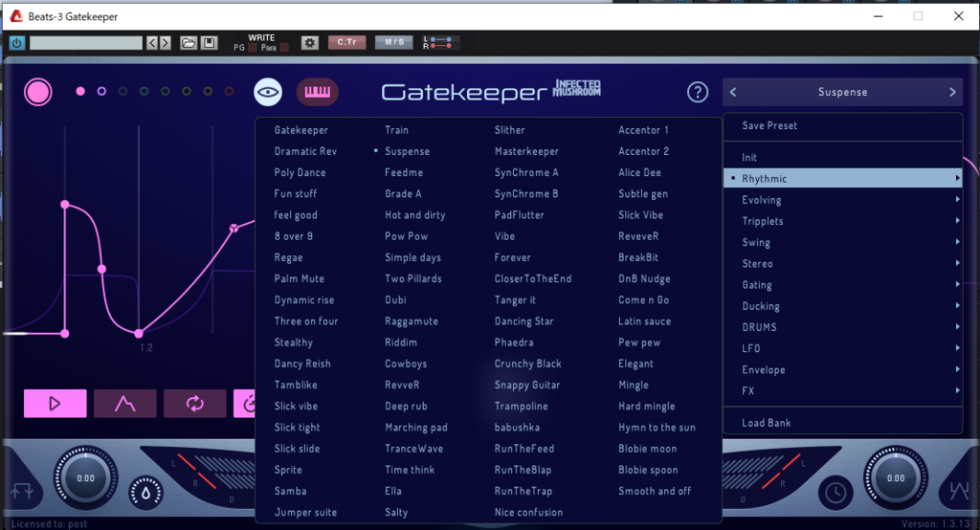Open the FX category submenu
The width and height of the screenshot is (980, 530).
(x=842, y=391)
